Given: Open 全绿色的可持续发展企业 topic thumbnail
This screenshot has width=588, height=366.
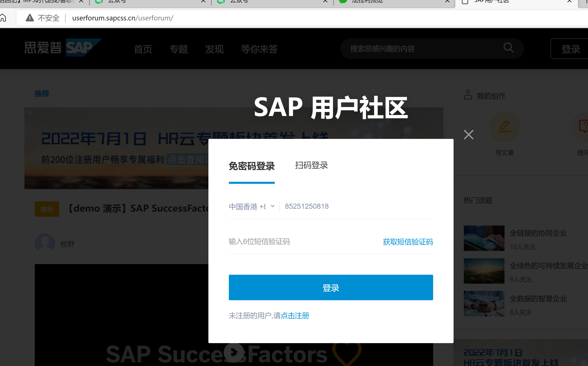Looking at the screenshot, I should point(484,271).
